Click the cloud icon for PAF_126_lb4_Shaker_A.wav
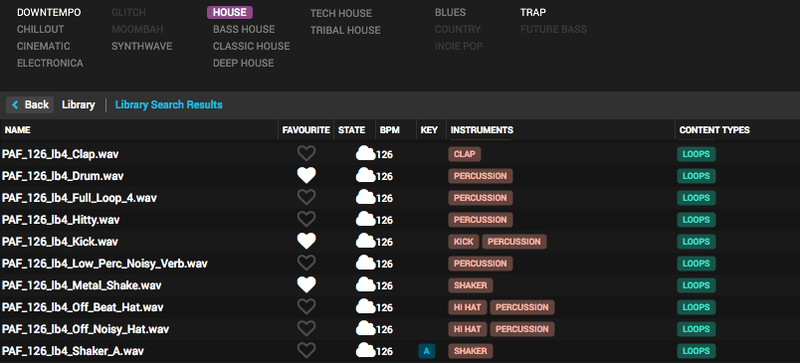This screenshot has height=363, width=800. tap(365, 351)
